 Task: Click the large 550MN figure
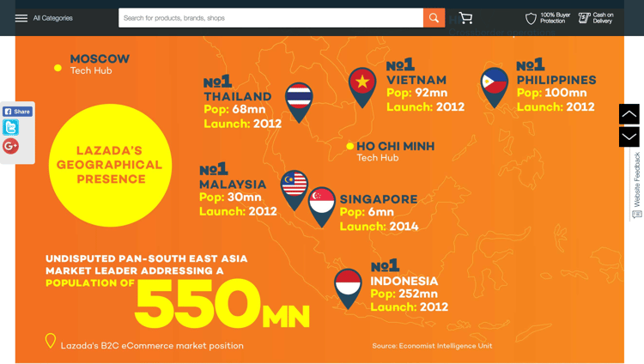click(x=222, y=304)
